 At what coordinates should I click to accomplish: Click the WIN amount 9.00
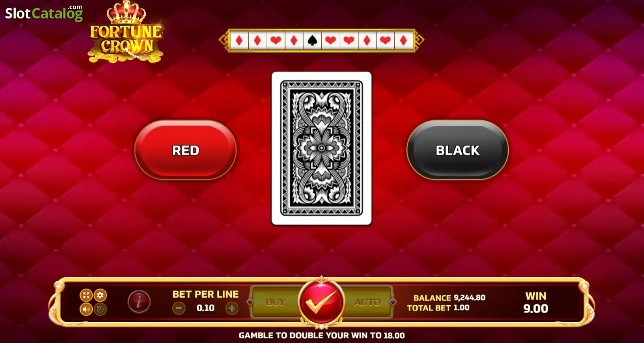tap(536, 308)
